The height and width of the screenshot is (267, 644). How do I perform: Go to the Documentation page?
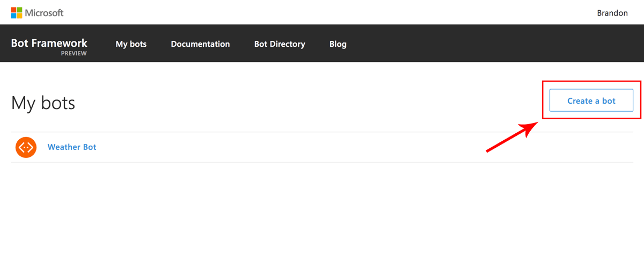coord(200,44)
